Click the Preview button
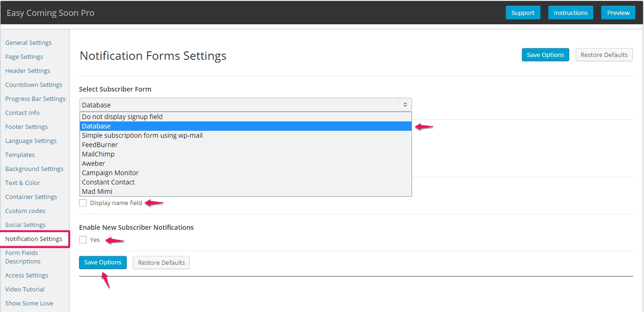 [618, 13]
